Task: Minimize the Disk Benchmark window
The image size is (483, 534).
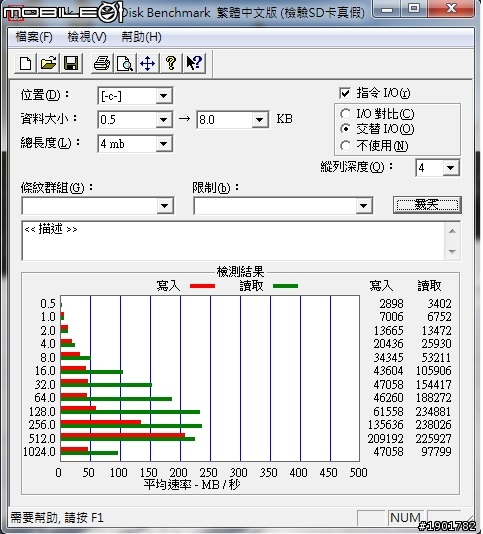Action: pyautogui.click(x=387, y=9)
